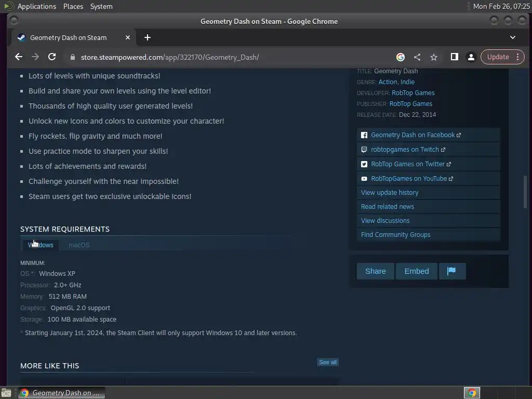The height and width of the screenshot is (399, 532).
Task: Click the show desktop icon in bottom panel
Action: coord(6,393)
